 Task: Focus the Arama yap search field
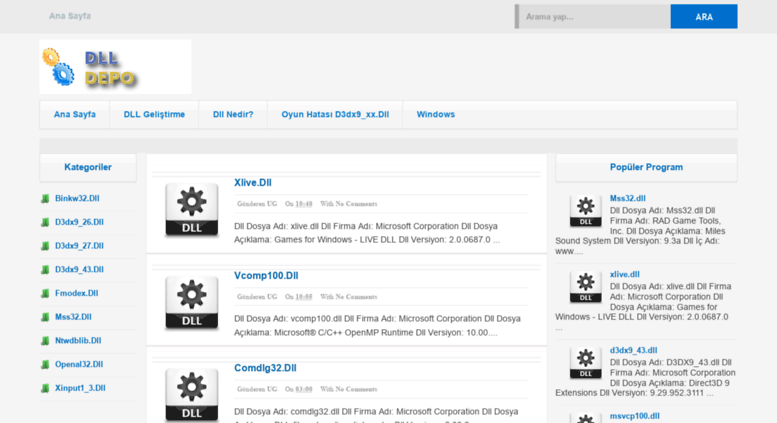pos(593,16)
